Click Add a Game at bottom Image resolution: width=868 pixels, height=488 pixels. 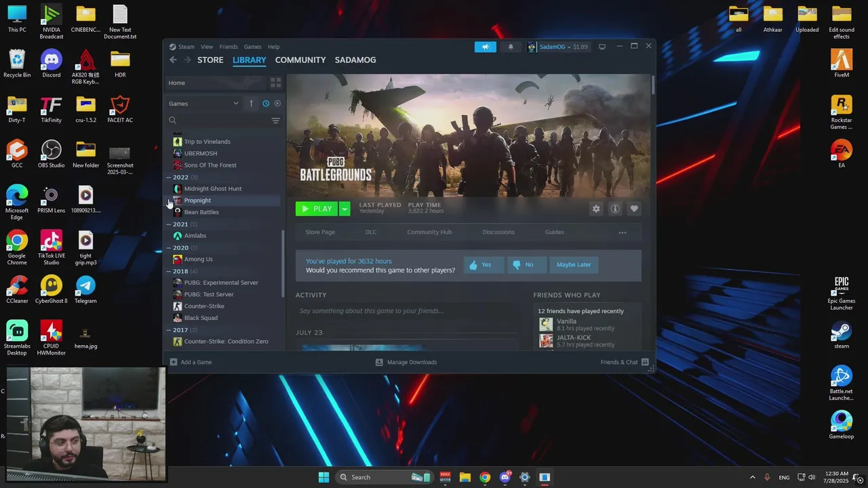(191, 362)
